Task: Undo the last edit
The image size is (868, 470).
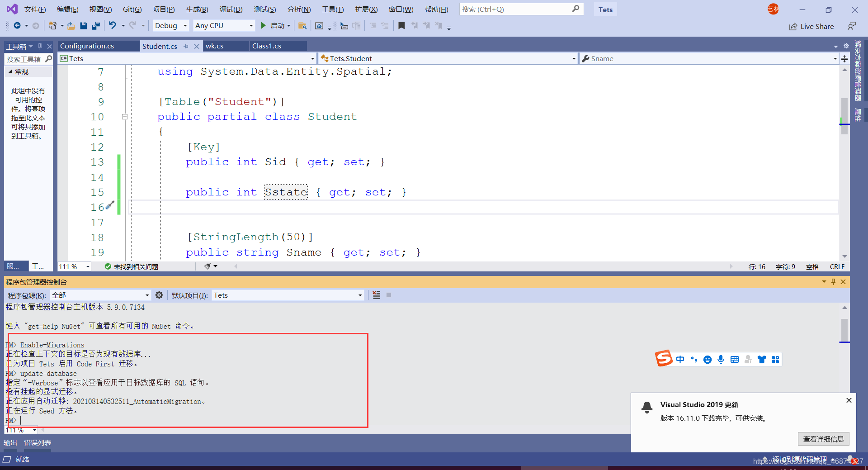Action: point(112,26)
